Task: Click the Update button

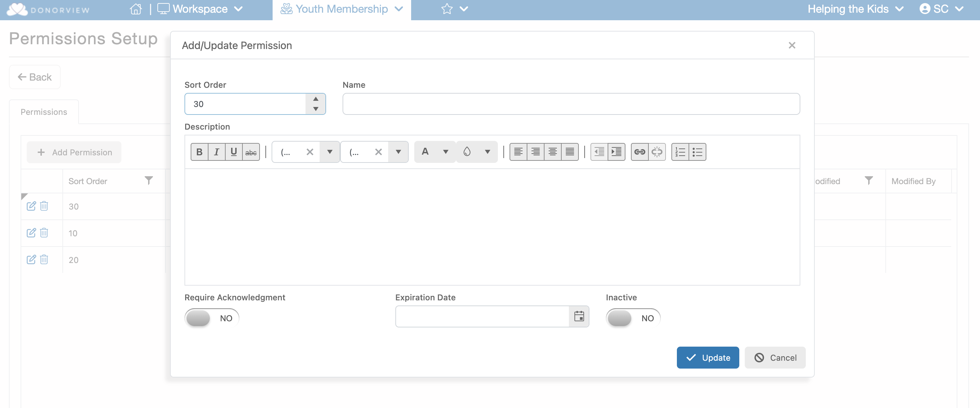Action: coord(708,357)
